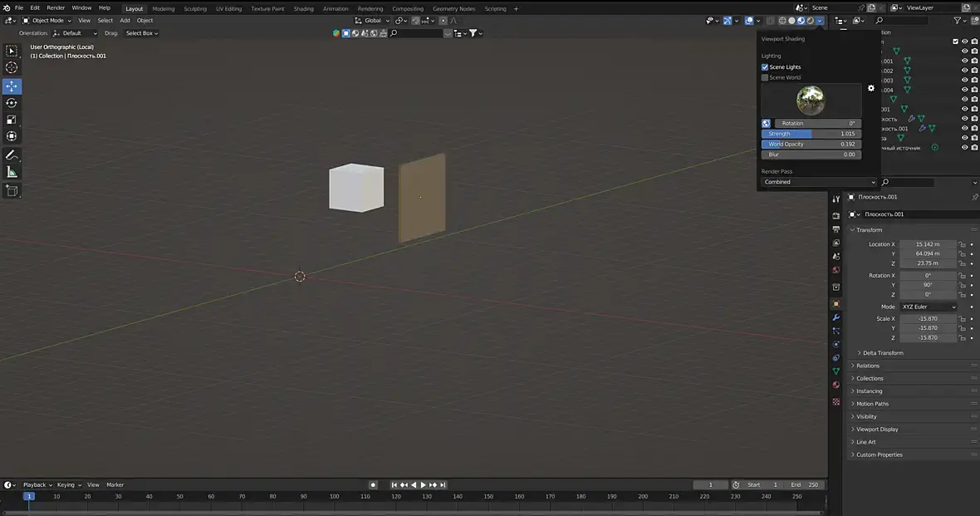Image resolution: width=980 pixels, height=516 pixels.
Task: Open the File menu
Action: point(19,8)
